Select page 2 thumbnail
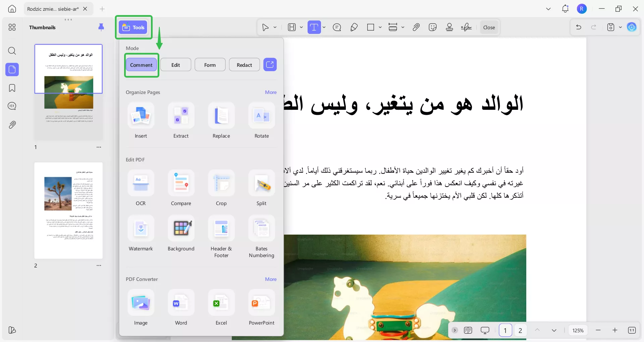The height and width of the screenshot is (342, 644). coord(68,210)
